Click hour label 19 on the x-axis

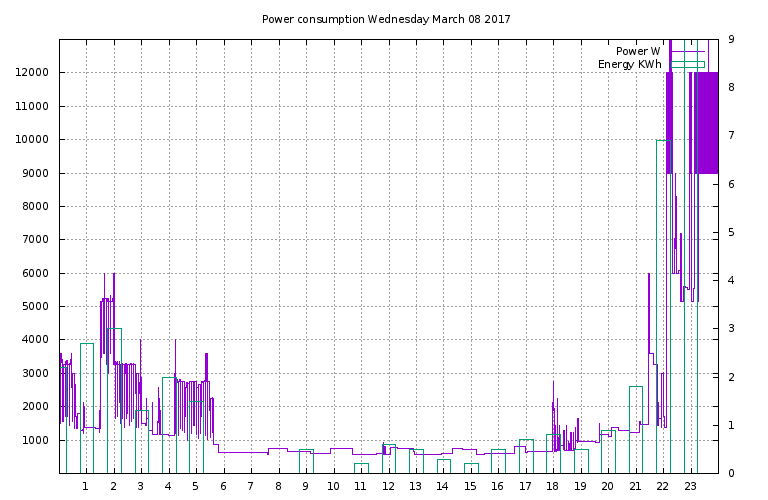pyautogui.click(x=580, y=486)
